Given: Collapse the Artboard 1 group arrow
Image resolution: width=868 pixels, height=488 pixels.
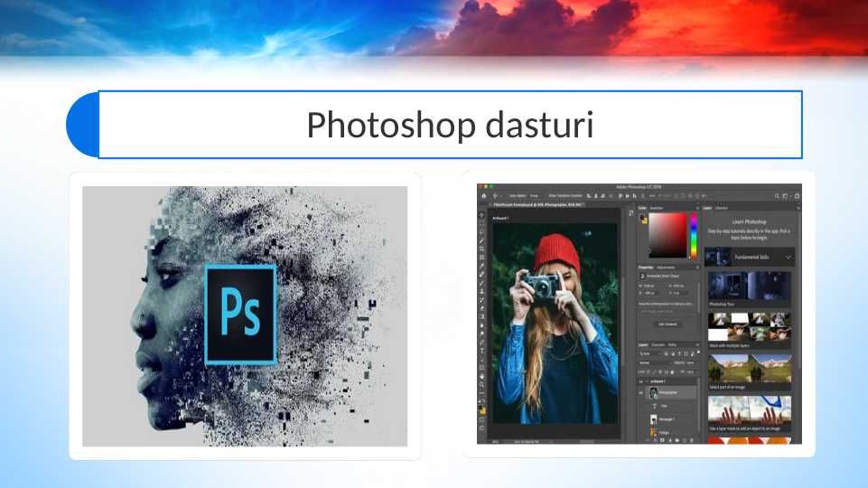Looking at the screenshot, I should 647,381.
